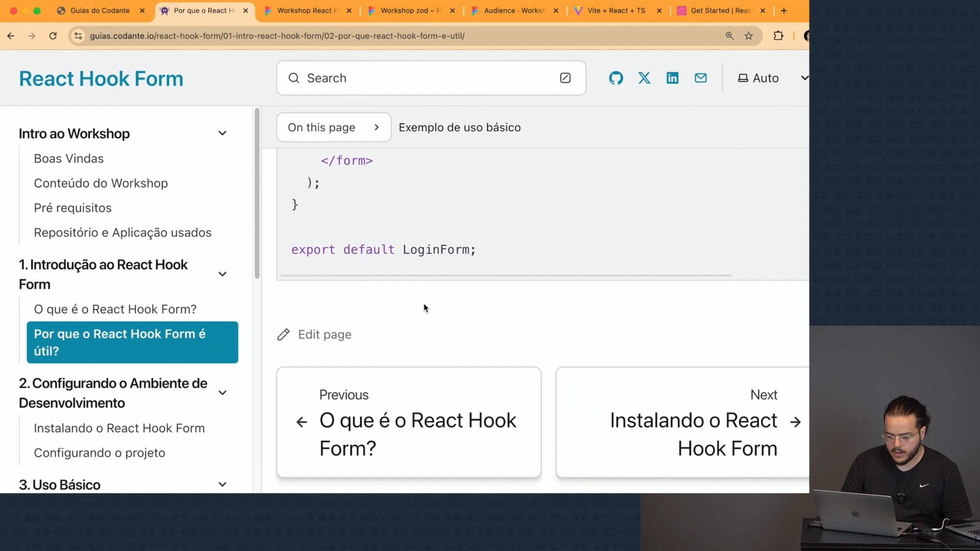Image resolution: width=980 pixels, height=551 pixels.
Task: Click the code block horizontal scrollbar
Action: click(x=506, y=275)
